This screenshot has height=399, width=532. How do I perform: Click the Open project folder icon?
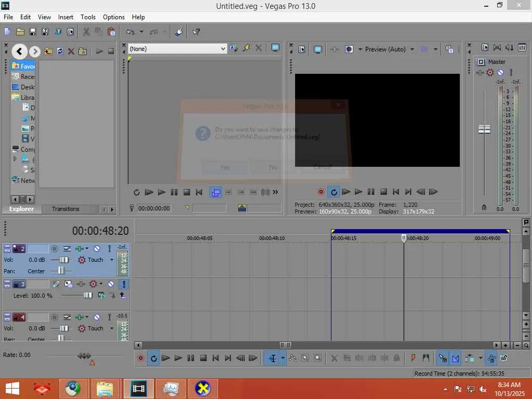point(20,32)
